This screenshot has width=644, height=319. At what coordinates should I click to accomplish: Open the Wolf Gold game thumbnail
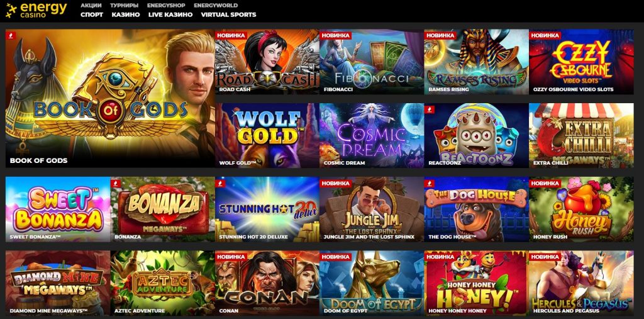click(267, 135)
